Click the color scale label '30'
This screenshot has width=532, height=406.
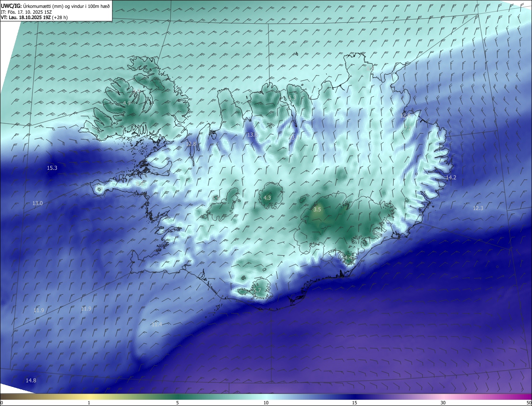pyautogui.click(x=443, y=403)
